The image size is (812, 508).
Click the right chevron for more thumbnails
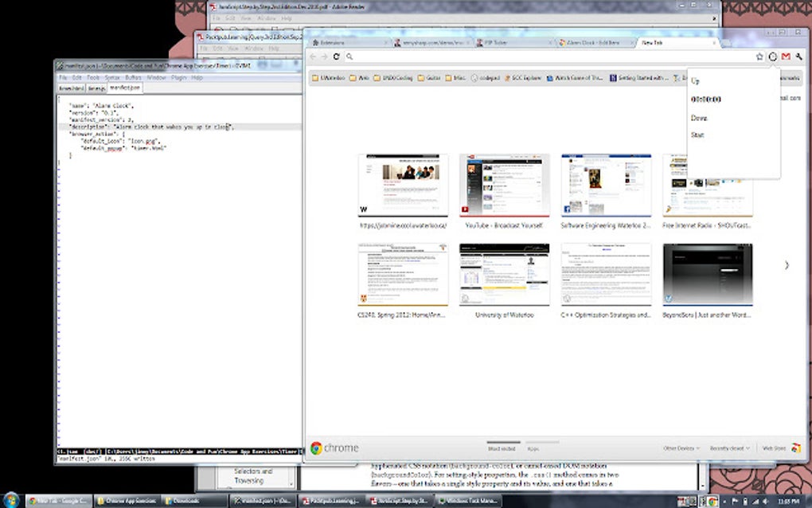click(787, 265)
